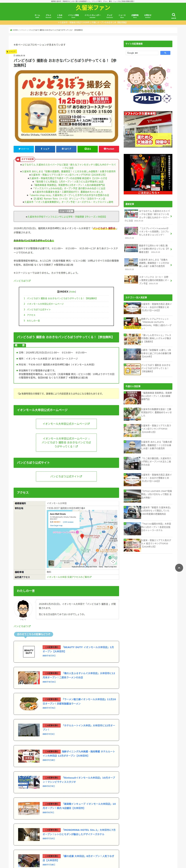Open the イオンモール大牟田公式ホームページ boxed button
This screenshot has width=186, height=868.
pyautogui.click(x=66, y=424)
